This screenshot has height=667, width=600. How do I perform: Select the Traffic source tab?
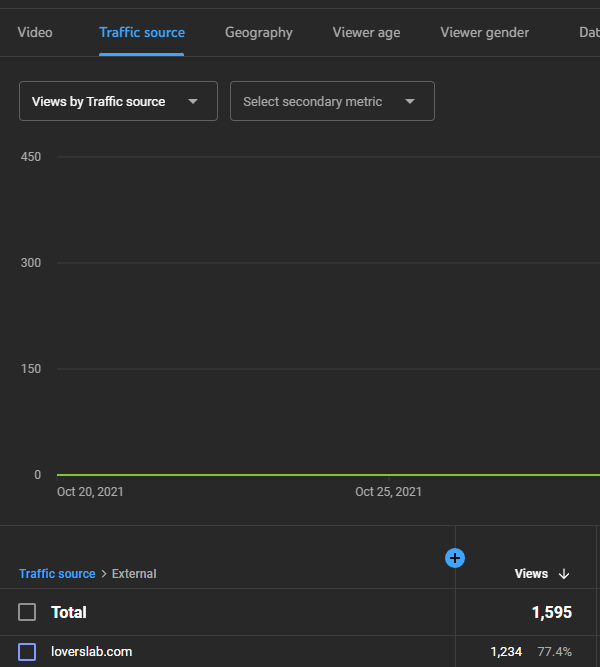142,32
